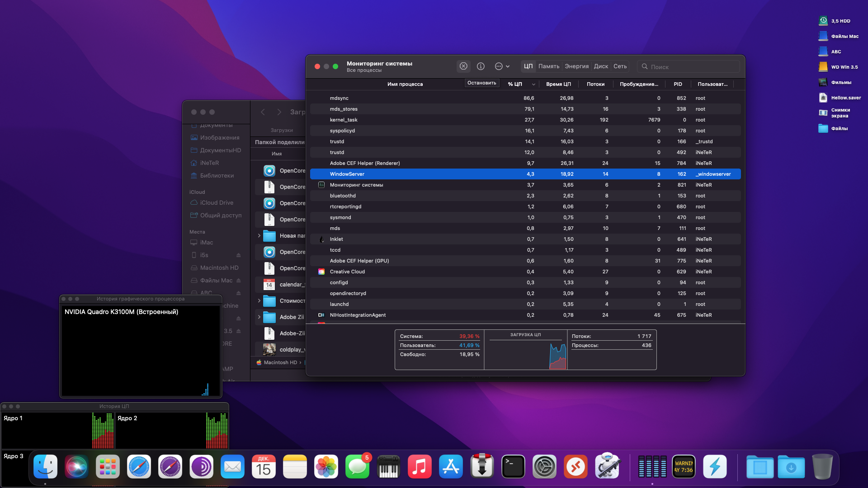Eject the i5s device in sidebar
The width and height of the screenshot is (868, 488).
238,255
